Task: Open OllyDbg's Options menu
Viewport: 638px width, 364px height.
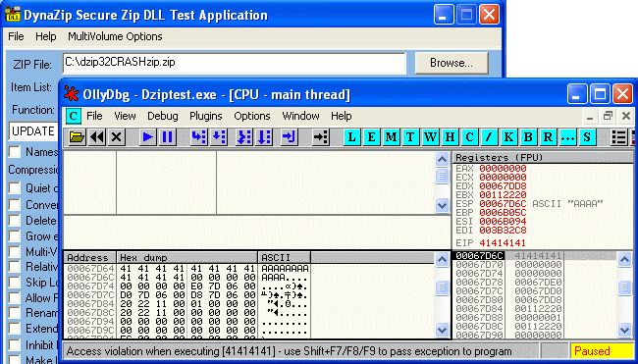Action: click(252, 117)
